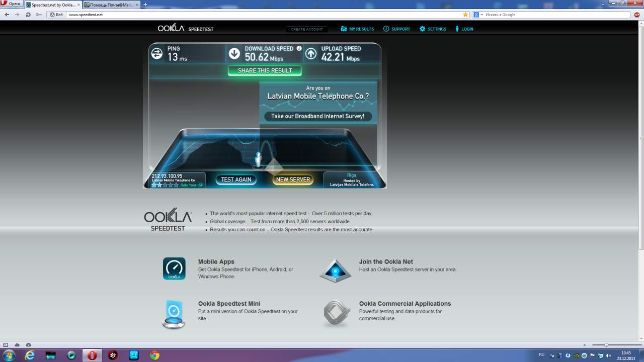
Task: Click the download speed arrow icon
Action: (x=234, y=53)
